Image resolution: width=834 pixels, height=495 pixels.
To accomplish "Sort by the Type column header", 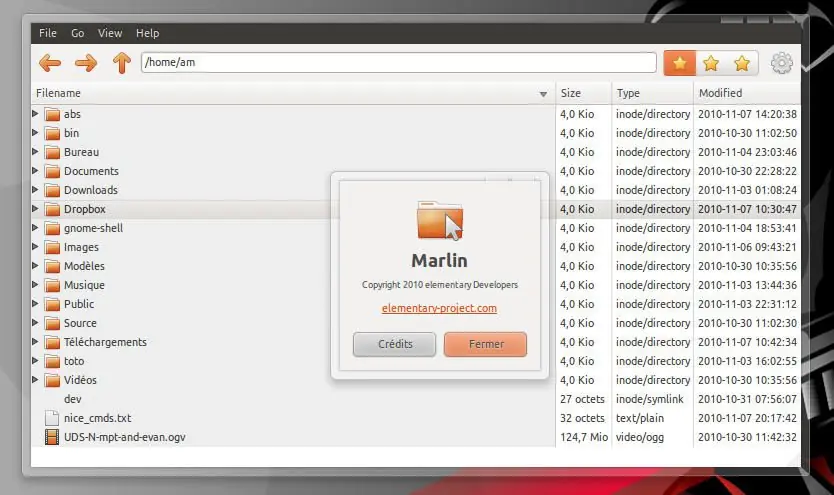I will point(652,94).
